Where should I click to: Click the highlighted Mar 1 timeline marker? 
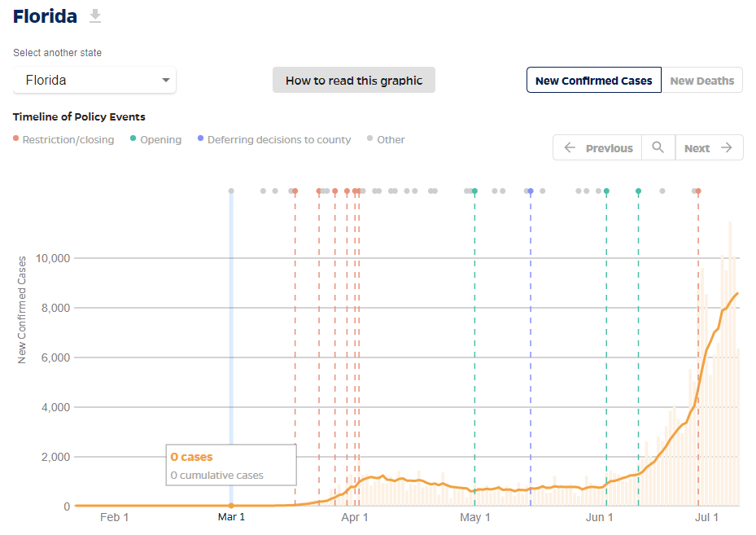tap(231, 191)
